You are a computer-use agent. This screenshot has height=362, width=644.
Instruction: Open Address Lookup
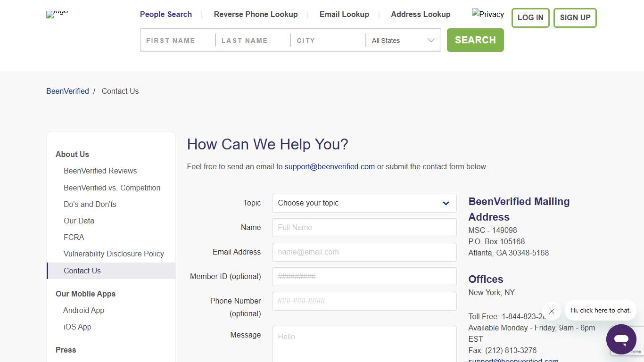pyautogui.click(x=420, y=14)
